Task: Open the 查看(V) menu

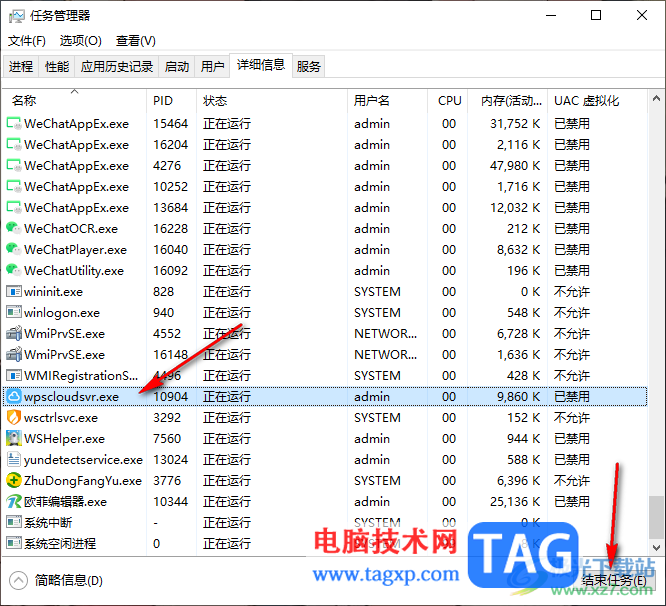Action: point(135,41)
